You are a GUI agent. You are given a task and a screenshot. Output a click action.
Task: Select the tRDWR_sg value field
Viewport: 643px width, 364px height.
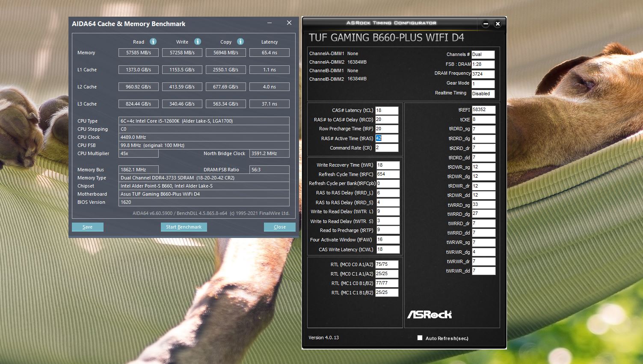(x=483, y=167)
